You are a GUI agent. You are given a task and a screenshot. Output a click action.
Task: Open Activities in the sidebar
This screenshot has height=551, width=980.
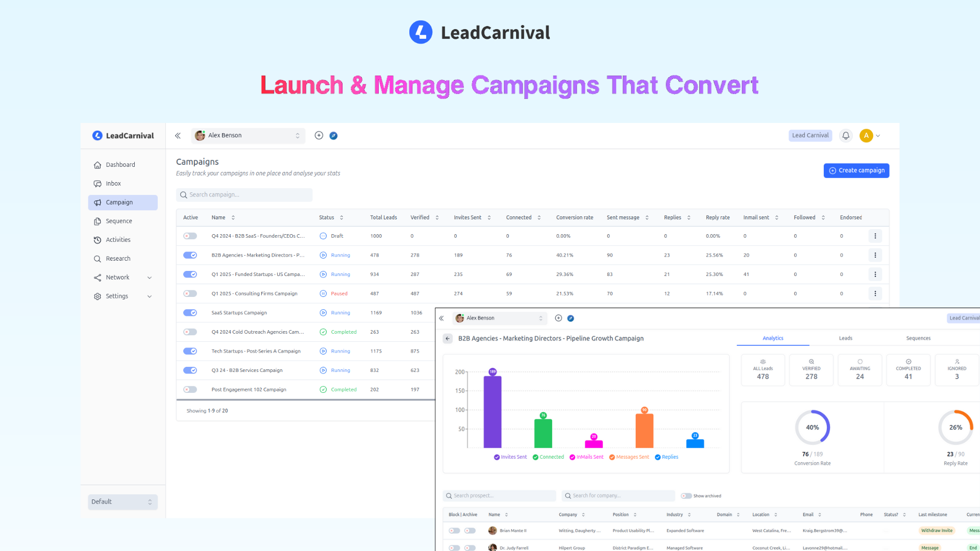(x=118, y=240)
